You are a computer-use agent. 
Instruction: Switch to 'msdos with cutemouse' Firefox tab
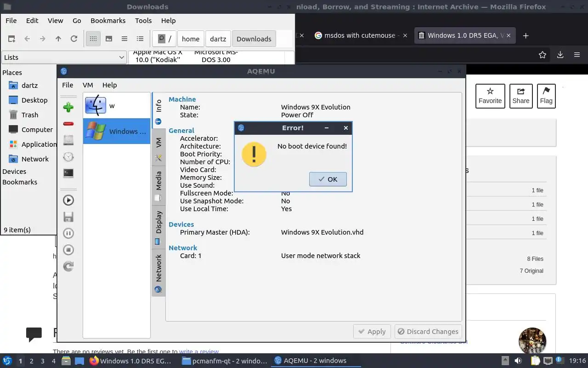(361, 35)
